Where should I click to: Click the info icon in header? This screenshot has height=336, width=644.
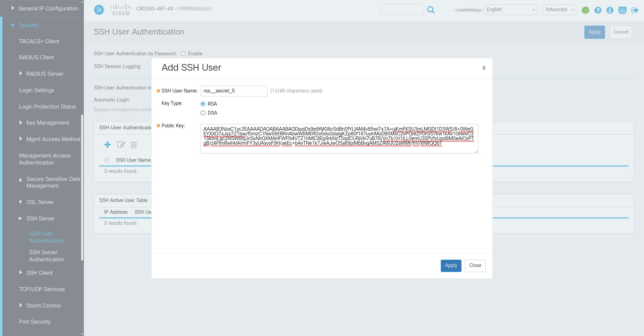coord(610,10)
